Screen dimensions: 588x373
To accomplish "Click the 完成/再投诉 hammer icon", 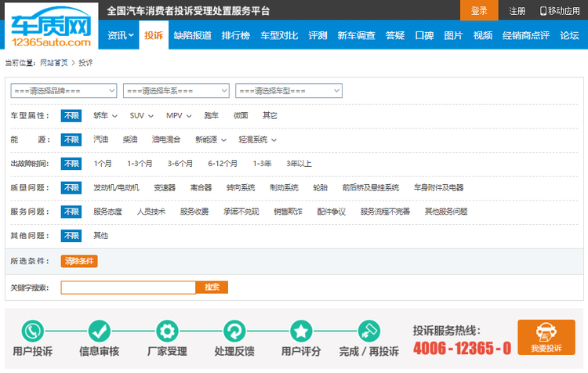I will click(368, 330).
